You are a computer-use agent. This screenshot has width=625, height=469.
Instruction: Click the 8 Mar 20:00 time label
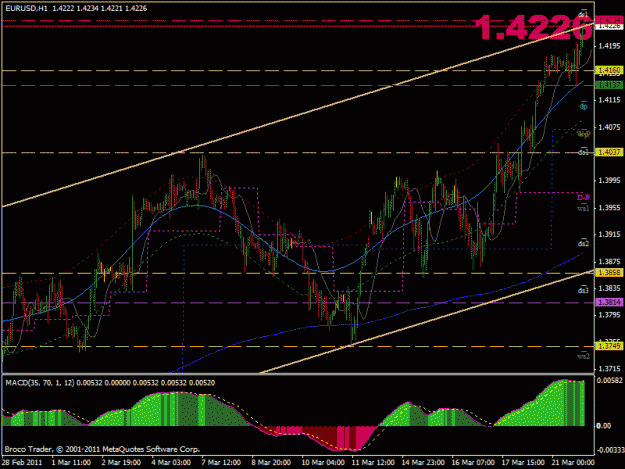[271, 463]
